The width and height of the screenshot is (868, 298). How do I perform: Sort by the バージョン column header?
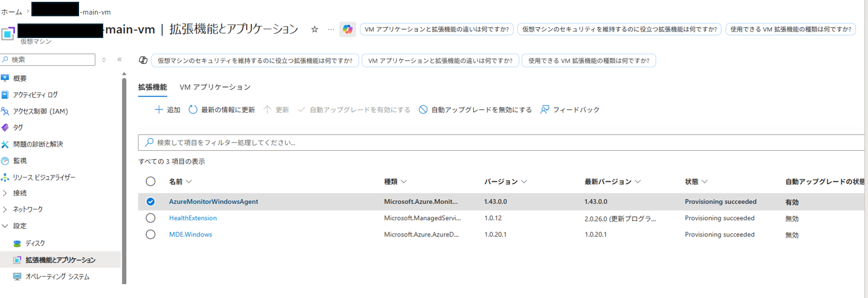click(506, 182)
